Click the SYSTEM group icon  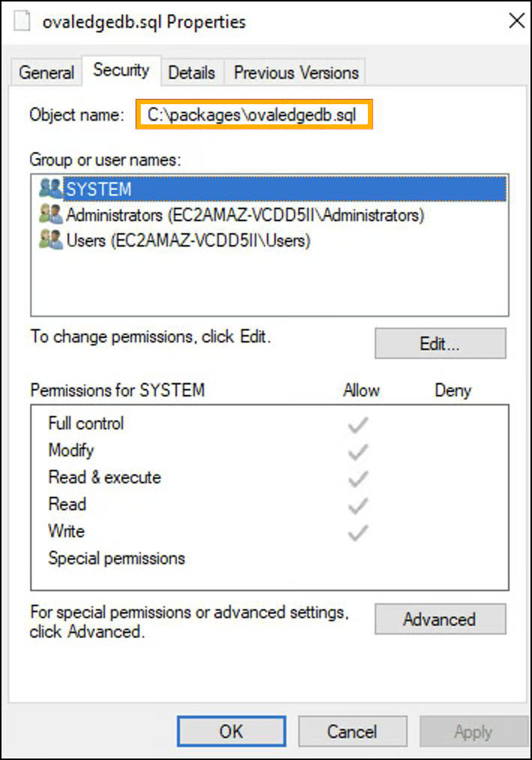tap(50, 188)
